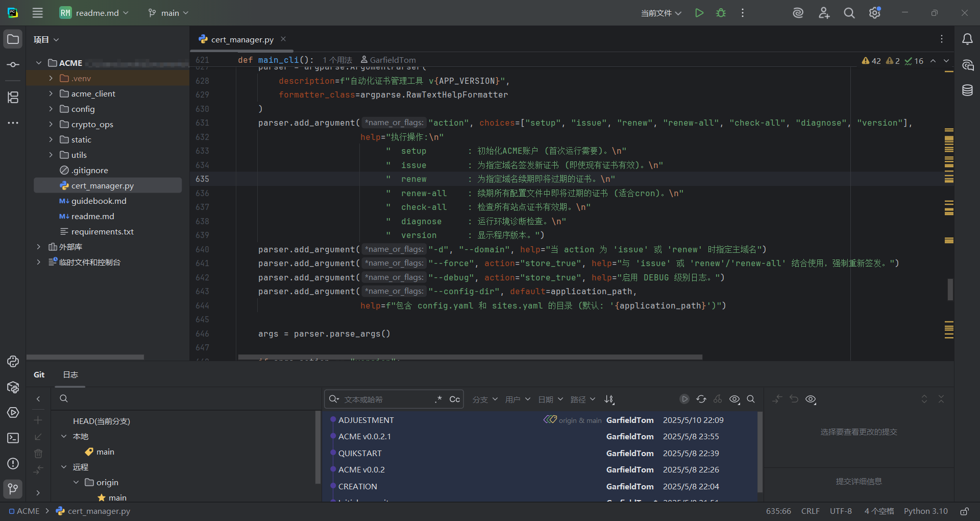Viewport: 980px width, 521px height.
Task: Expand the 外部库 node
Action: coord(39,247)
